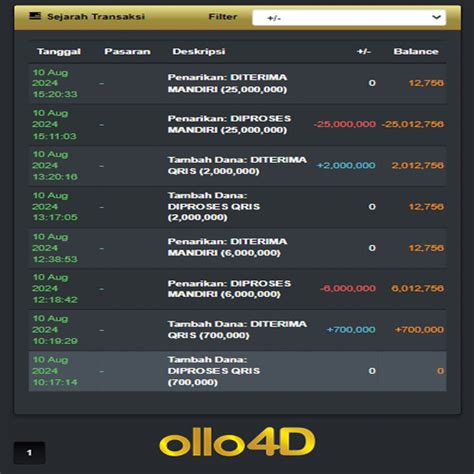
Task: Open the +/- filter dropdown
Action: click(x=349, y=18)
